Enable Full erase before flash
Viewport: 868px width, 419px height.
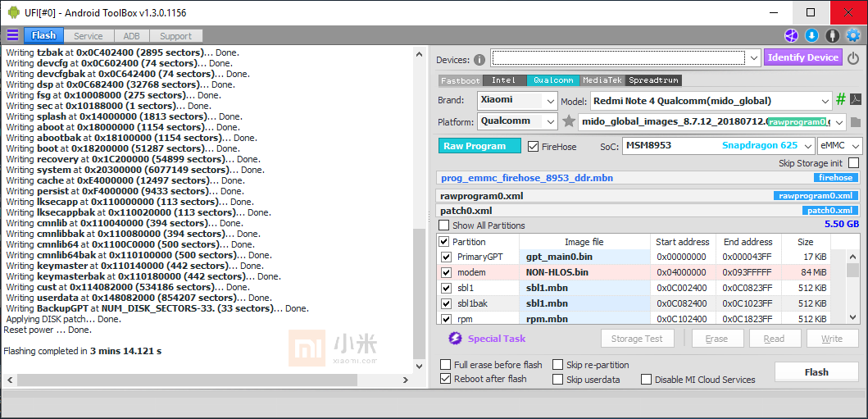(445, 365)
